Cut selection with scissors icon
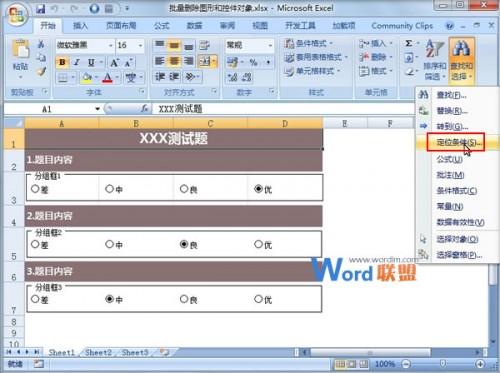 (41, 44)
